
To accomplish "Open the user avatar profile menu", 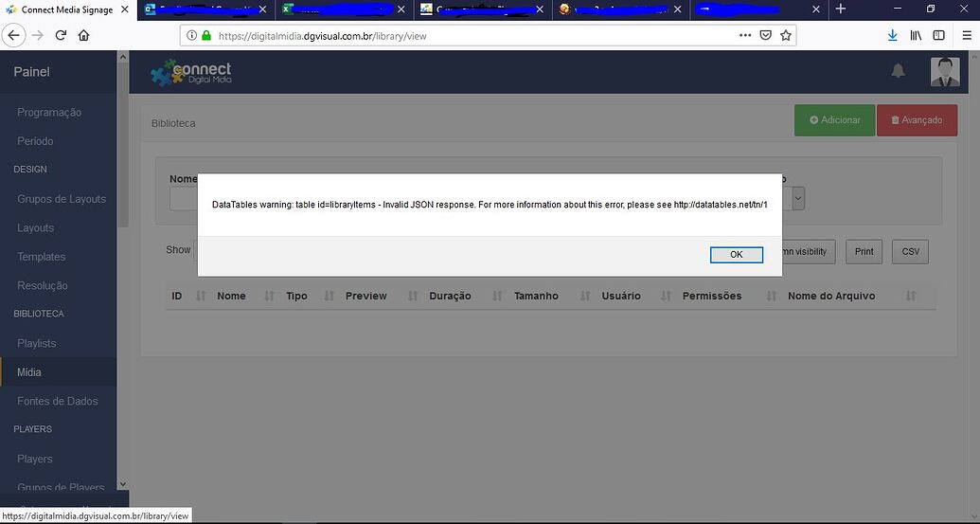I will 944,72.
